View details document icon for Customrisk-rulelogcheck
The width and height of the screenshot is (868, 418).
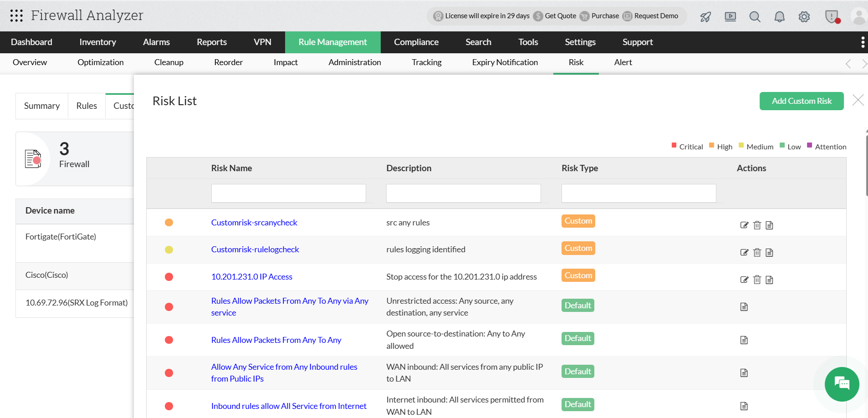point(769,252)
